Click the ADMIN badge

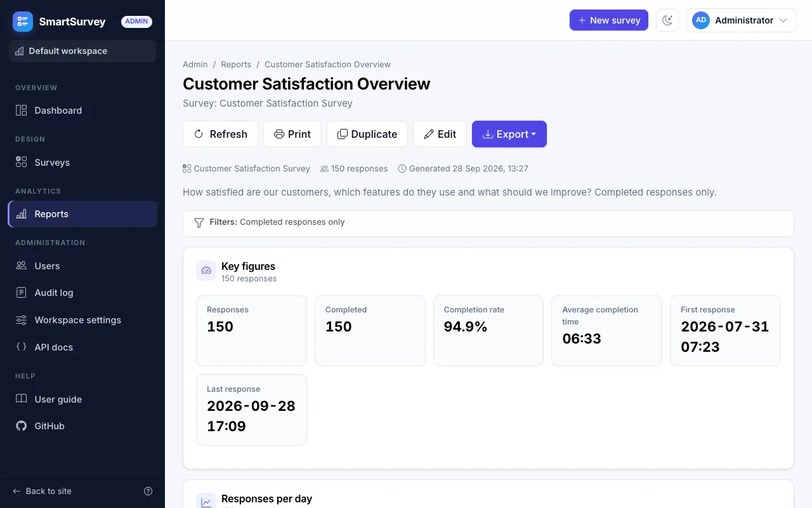coord(136,22)
